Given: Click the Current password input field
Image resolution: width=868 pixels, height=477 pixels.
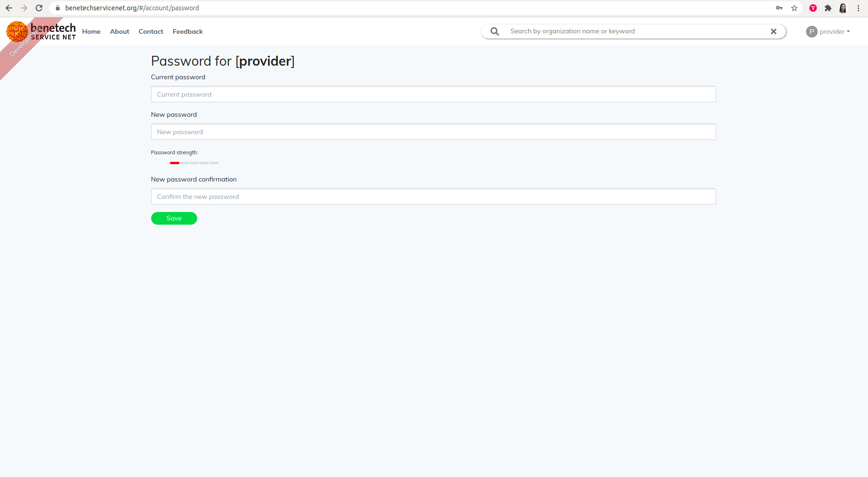Looking at the screenshot, I should coord(433,94).
